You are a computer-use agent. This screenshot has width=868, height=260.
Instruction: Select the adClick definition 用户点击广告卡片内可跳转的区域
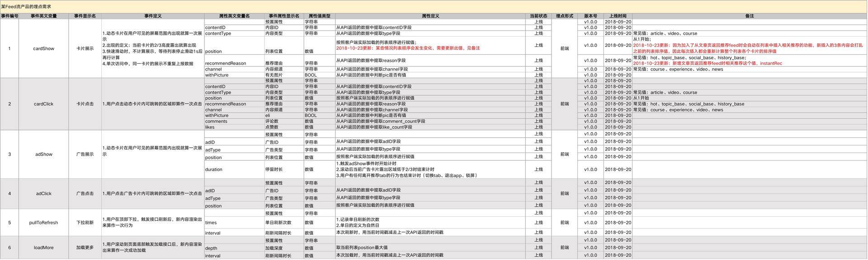pyautogui.click(x=153, y=194)
